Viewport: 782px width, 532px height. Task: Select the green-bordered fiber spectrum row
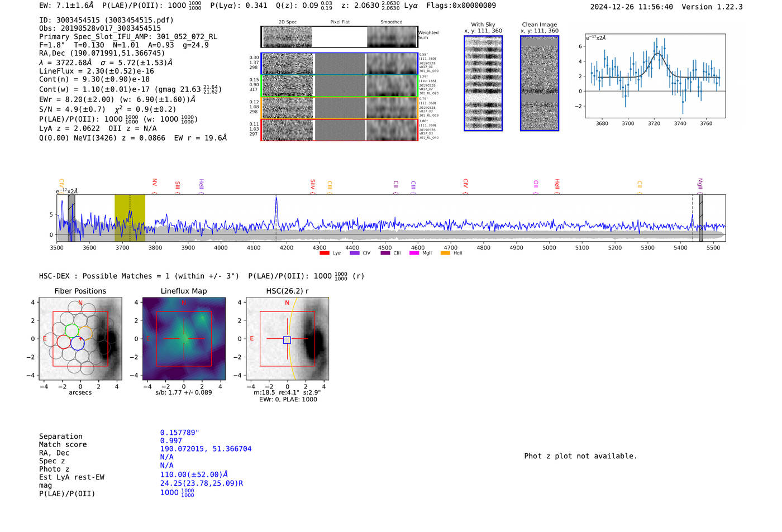click(x=339, y=86)
